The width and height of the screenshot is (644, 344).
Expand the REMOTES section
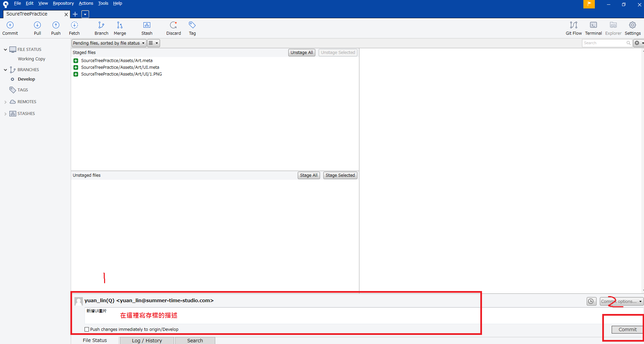click(x=5, y=102)
